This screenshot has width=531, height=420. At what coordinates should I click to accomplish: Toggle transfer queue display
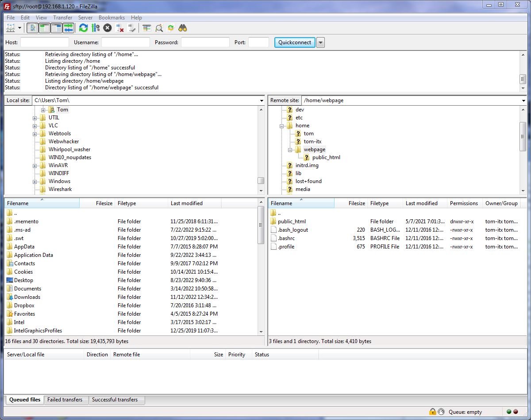68,28
